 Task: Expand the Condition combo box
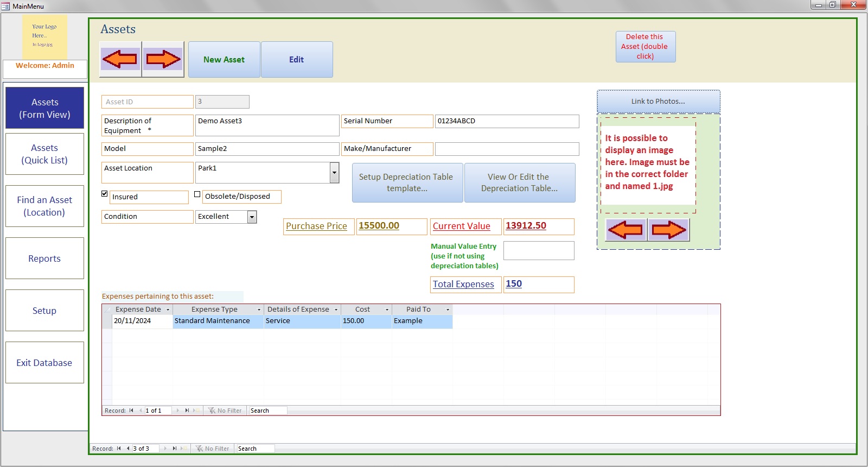click(252, 217)
